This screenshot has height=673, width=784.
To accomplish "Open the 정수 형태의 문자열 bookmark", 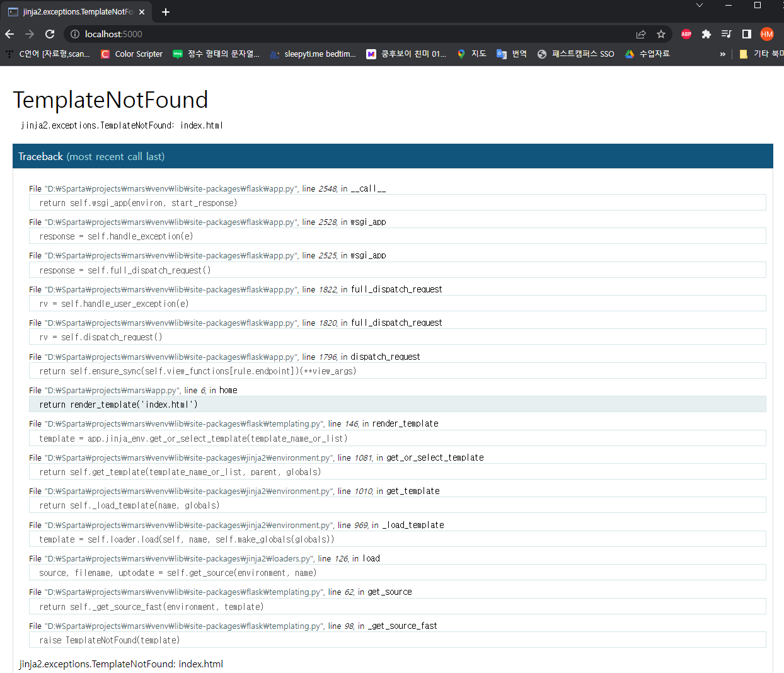I will 216,54.
